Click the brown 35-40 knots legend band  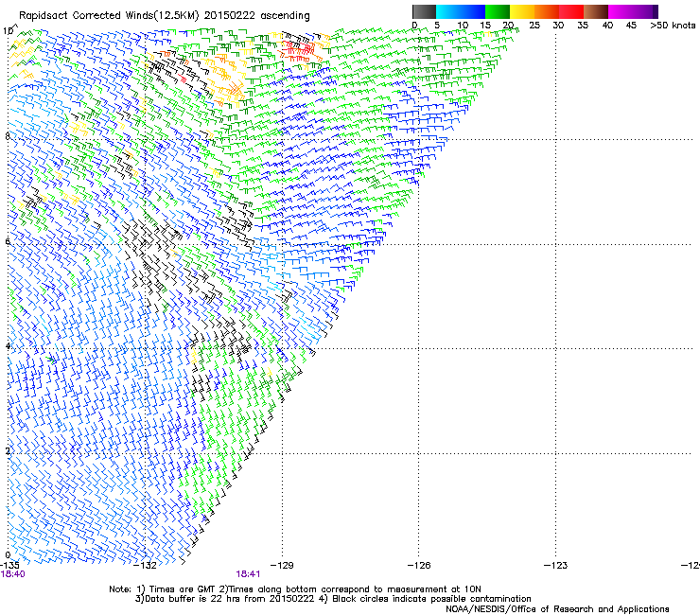[x=596, y=11]
